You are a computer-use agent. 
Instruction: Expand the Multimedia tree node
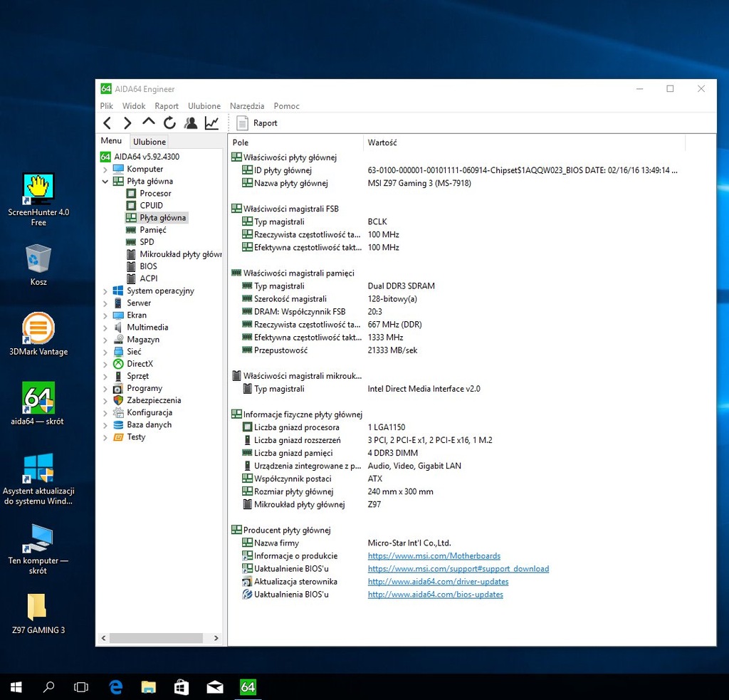(105, 328)
